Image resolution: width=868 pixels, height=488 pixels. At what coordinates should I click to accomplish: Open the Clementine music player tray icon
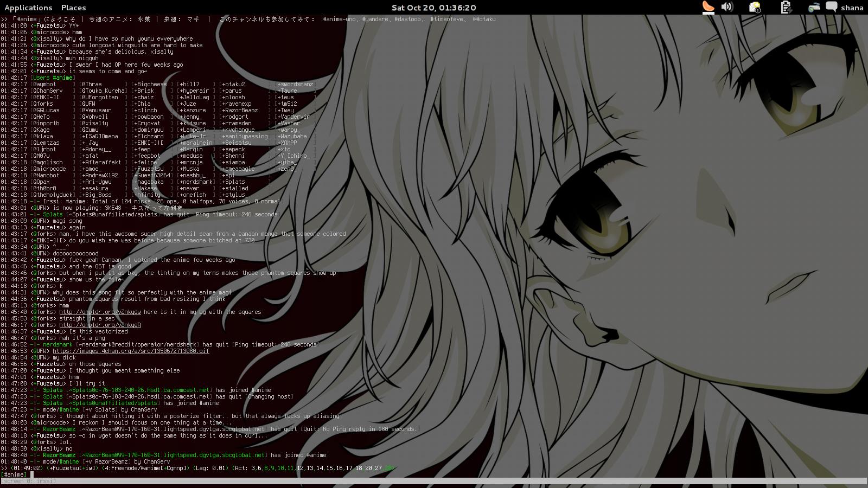[708, 7]
